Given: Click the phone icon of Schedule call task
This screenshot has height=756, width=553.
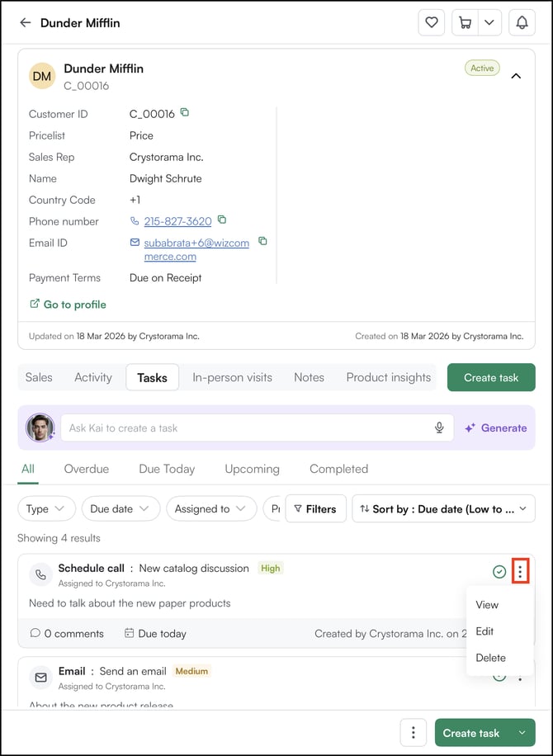Looking at the screenshot, I should coord(41,574).
